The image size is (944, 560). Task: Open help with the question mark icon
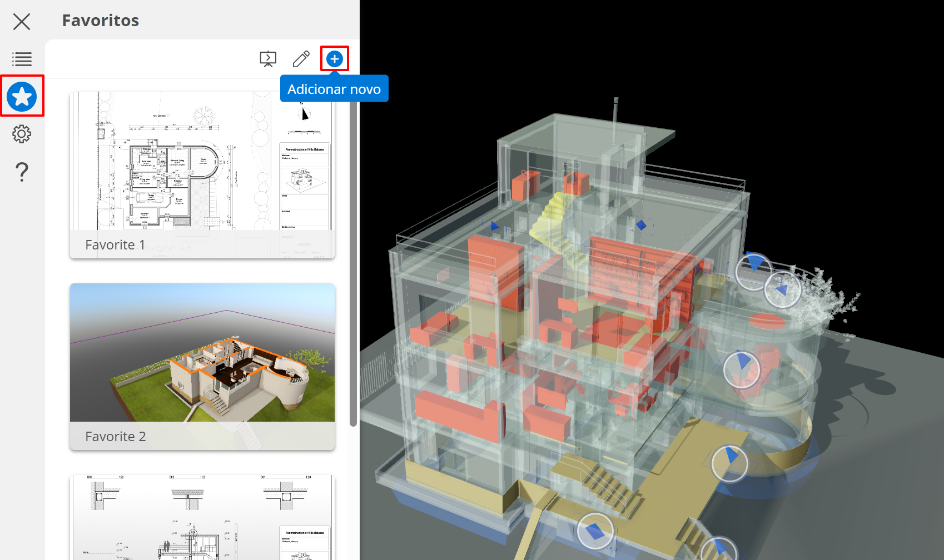(22, 172)
